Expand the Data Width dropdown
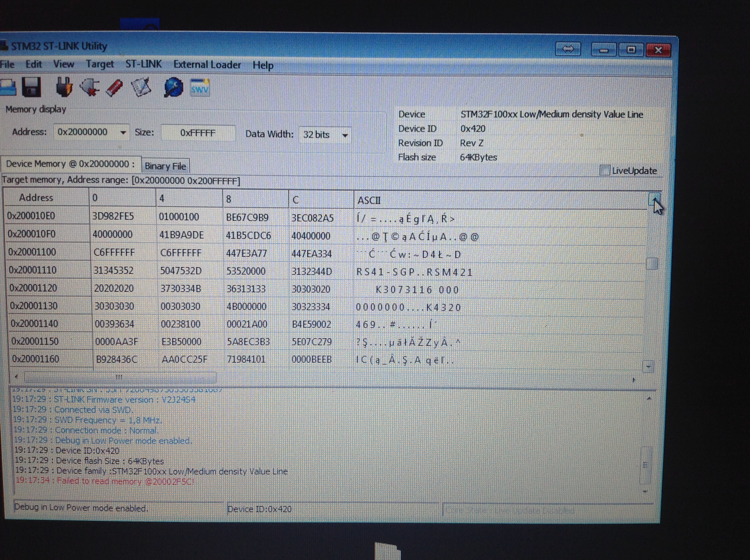750x560 pixels. (x=345, y=135)
